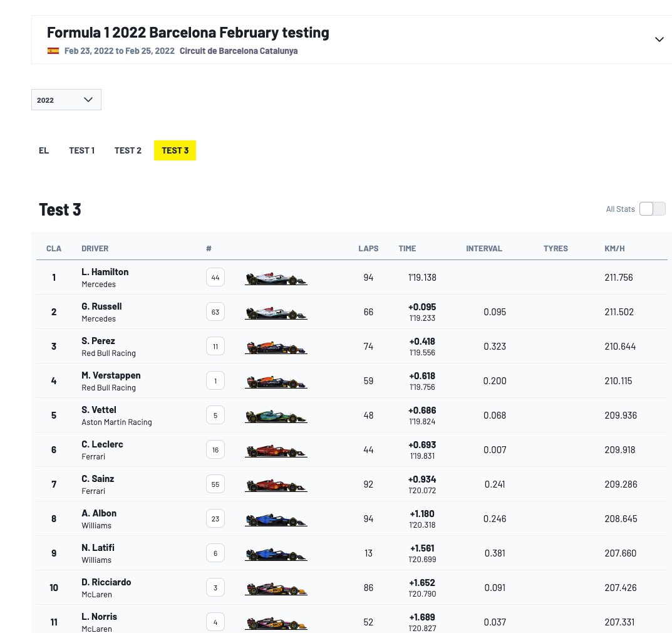Screen dimensions: 672x633
Task: Toggle the All Stats switch
Action: coord(653,209)
